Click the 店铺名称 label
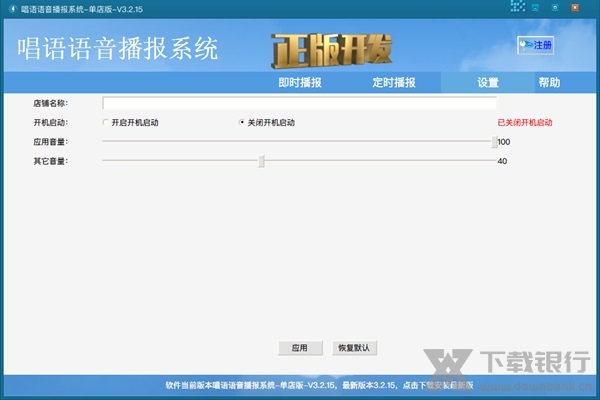600x400 pixels. tap(51, 103)
